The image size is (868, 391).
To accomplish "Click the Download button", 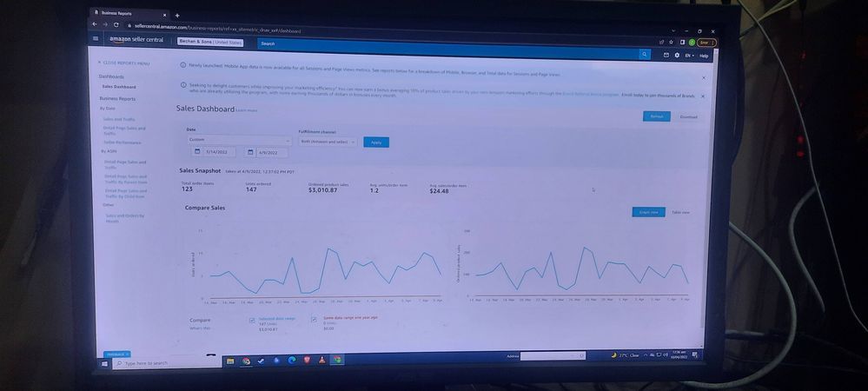I will [x=689, y=116].
